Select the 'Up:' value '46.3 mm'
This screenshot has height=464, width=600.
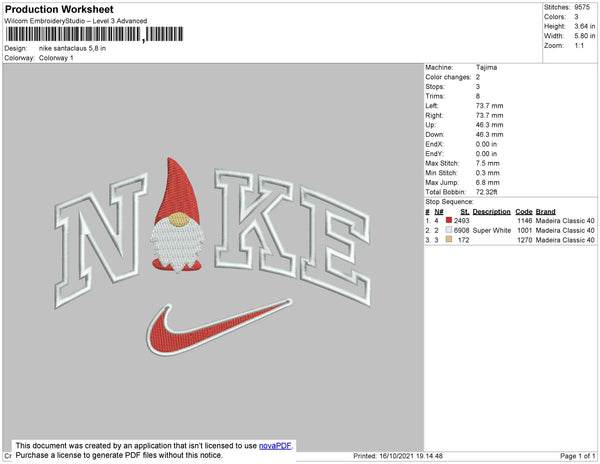coord(489,125)
